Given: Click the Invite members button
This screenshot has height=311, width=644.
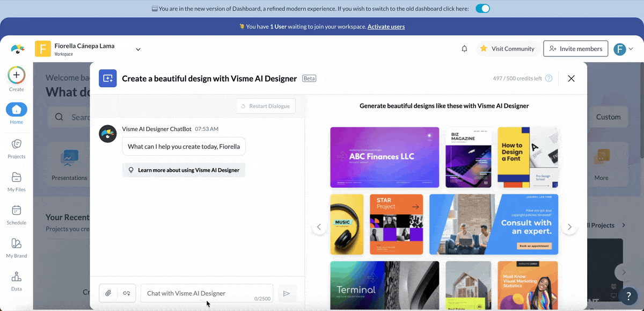Looking at the screenshot, I should [575, 49].
